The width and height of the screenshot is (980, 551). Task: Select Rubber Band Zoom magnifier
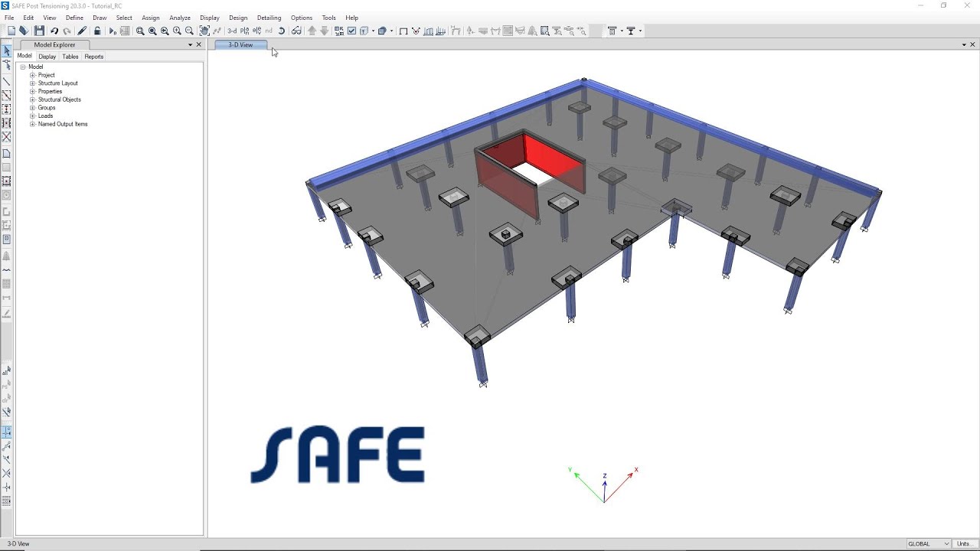click(140, 31)
